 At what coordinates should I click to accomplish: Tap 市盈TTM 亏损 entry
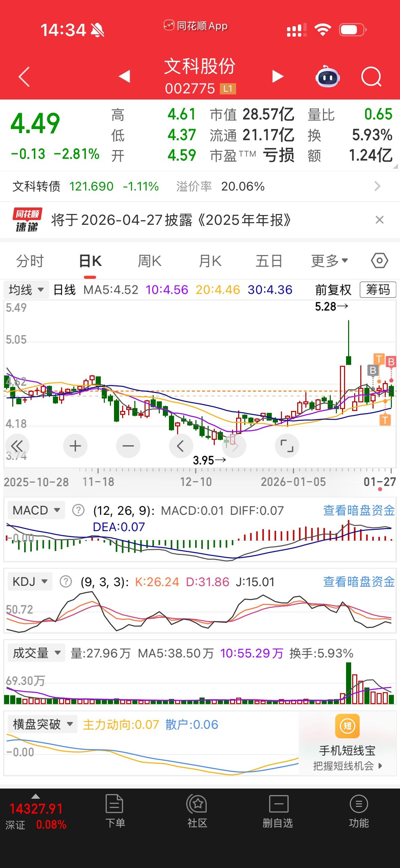coord(252,156)
